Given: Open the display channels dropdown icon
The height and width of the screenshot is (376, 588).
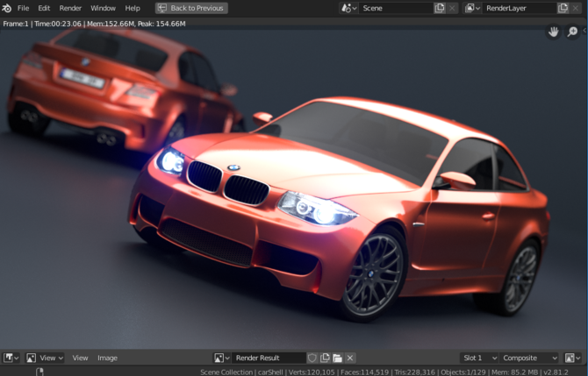Looking at the screenshot, I should click(x=572, y=358).
